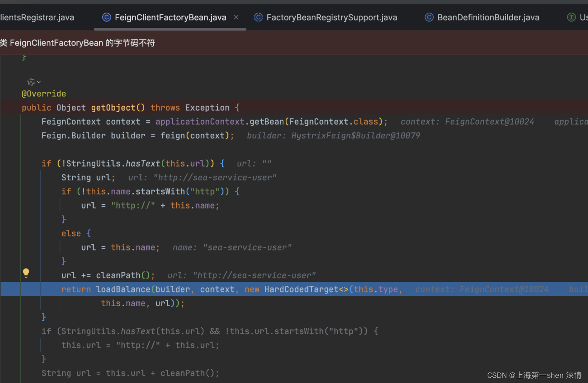Screen dimensions: 588x383
Task: Click the inline hint builder: HystrixFeign$Builder@10079
Action: (x=334, y=136)
